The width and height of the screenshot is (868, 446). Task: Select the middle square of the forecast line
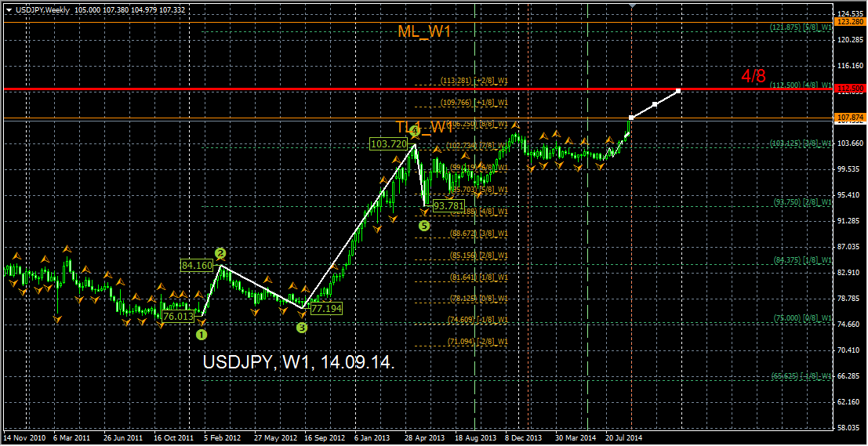pos(655,104)
